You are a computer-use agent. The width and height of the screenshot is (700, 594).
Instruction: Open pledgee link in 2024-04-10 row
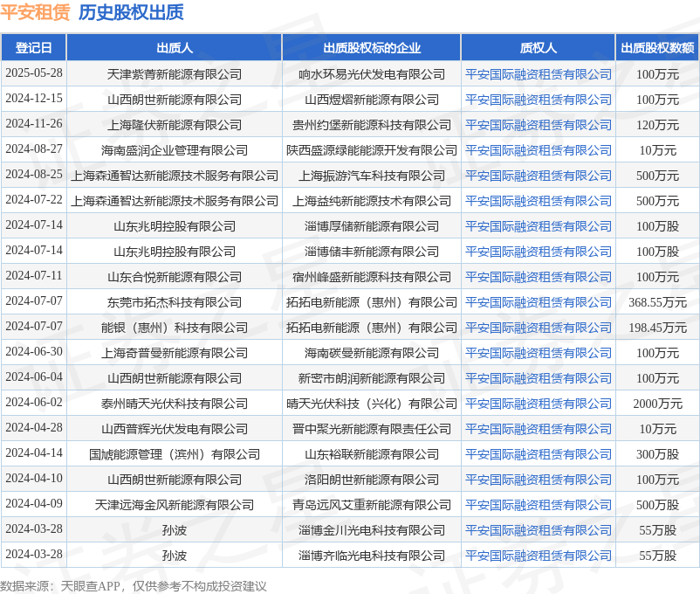click(x=539, y=480)
